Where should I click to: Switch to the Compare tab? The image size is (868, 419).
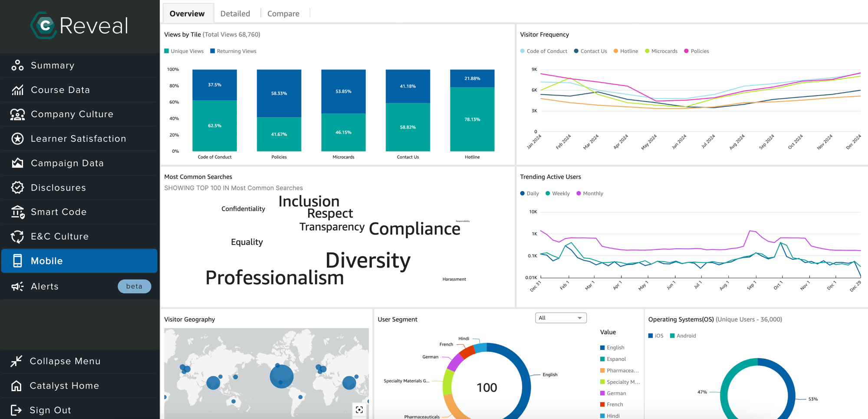pos(283,13)
